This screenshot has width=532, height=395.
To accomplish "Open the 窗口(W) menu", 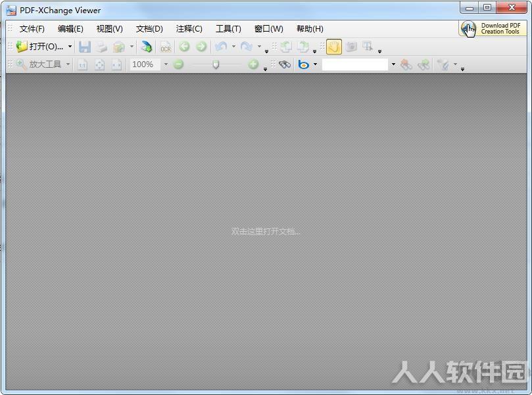I will click(x=269, y=29).
